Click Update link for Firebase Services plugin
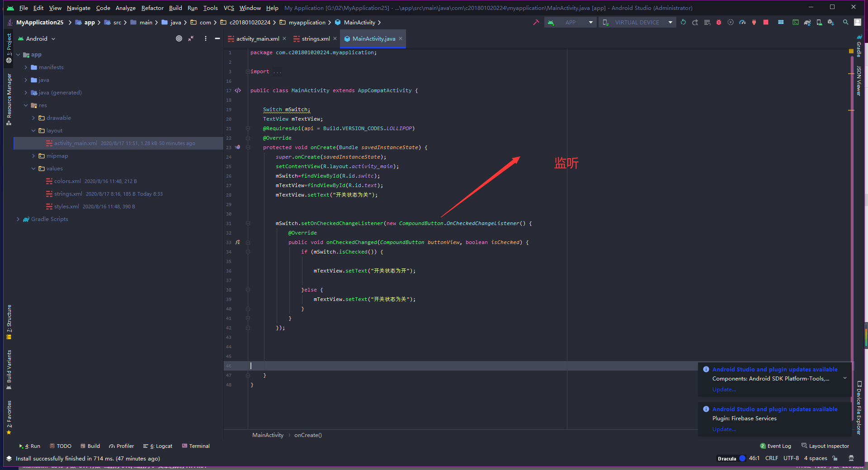 724,429
